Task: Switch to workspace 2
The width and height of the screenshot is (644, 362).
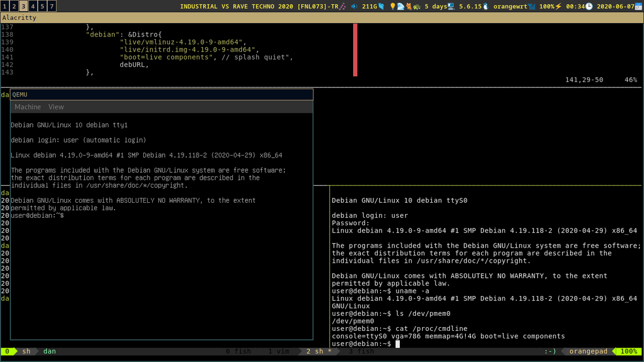Action: tap(14, 6)
